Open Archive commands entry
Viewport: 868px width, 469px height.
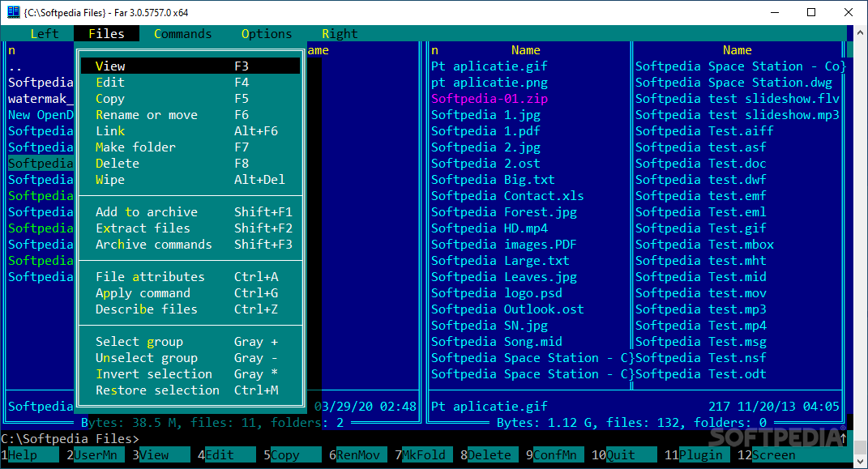pos(190,244)
